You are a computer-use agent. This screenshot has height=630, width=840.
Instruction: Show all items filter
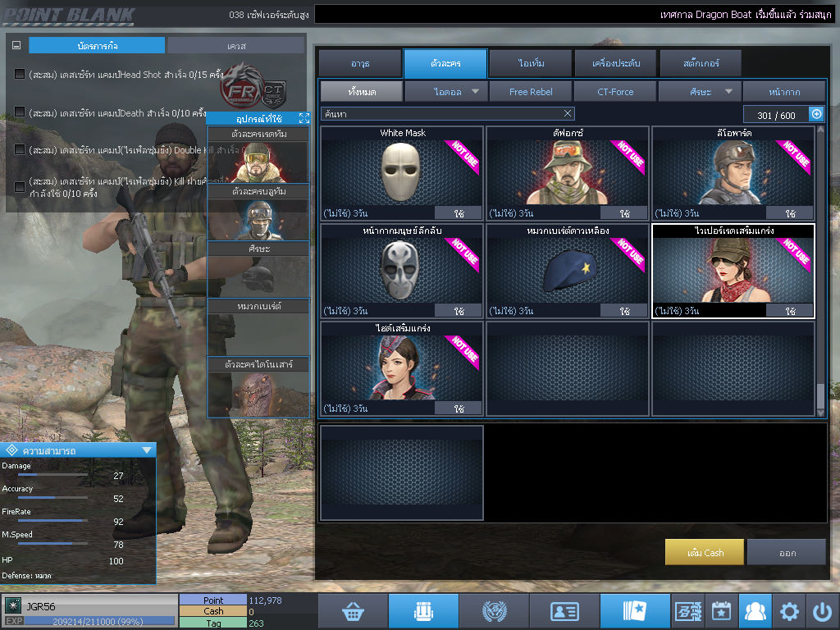pyautogui.click(x=362, y=92)
